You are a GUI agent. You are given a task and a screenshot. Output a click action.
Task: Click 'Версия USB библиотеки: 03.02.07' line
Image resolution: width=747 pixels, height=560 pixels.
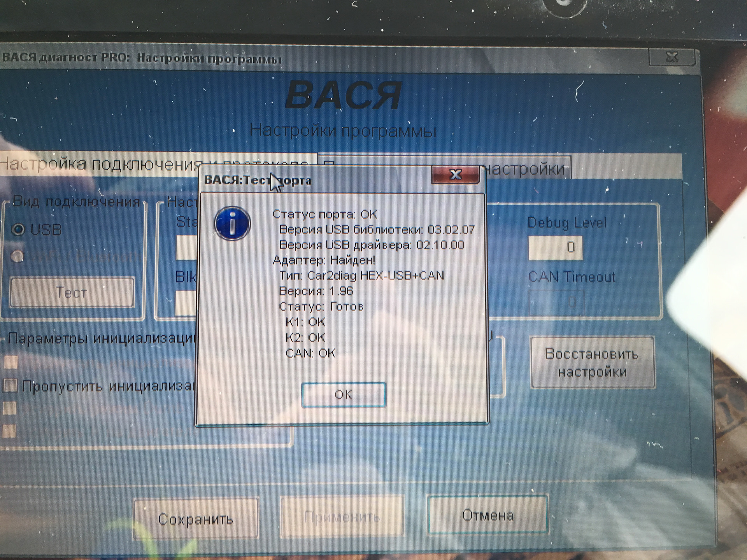point(377,229)
